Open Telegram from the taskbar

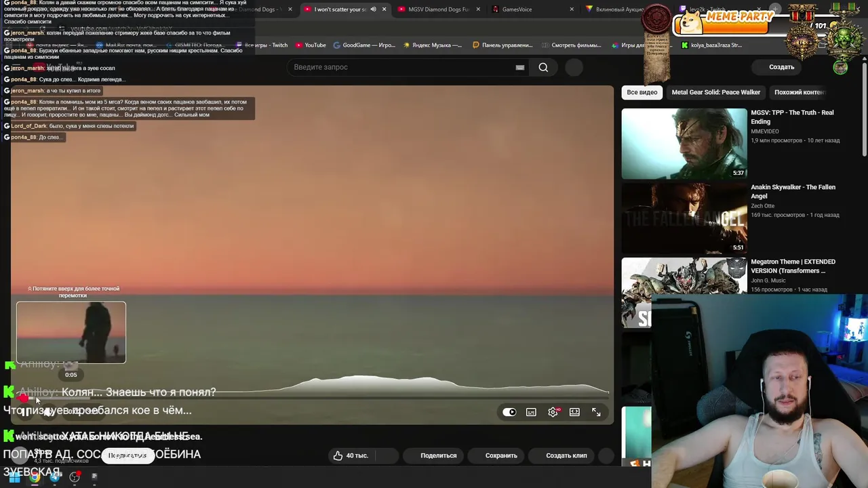(55, 477)
